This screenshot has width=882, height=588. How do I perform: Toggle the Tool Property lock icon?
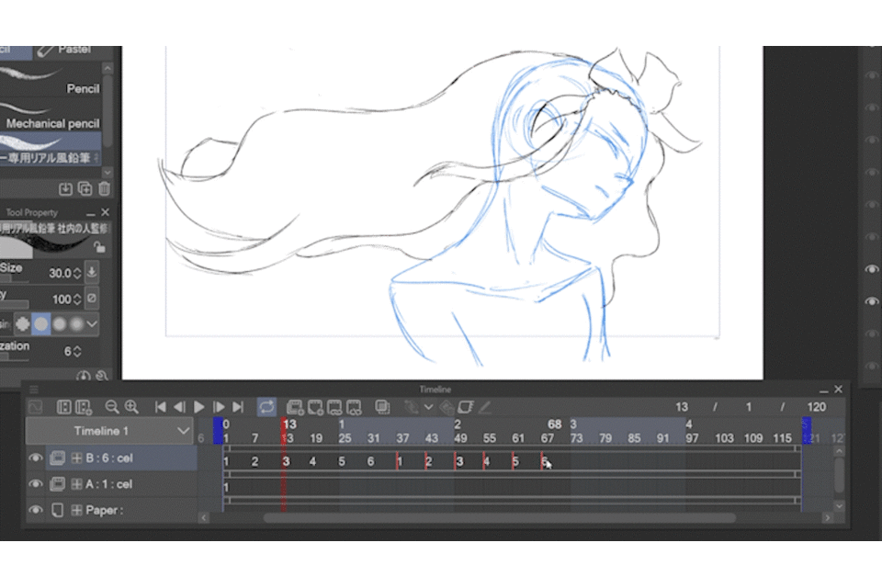99,247
